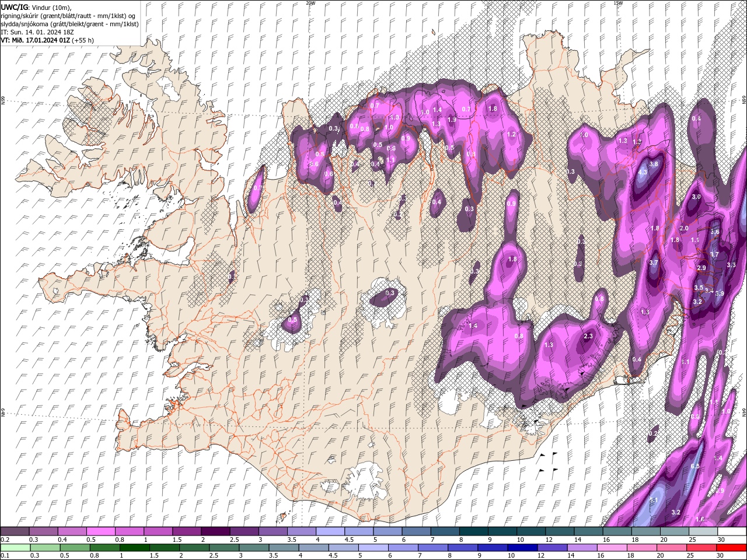747x560 pixels.
Task: Click the 'IT: Sun. 14. 01. 2024 18Z' line
Action: 37,32
